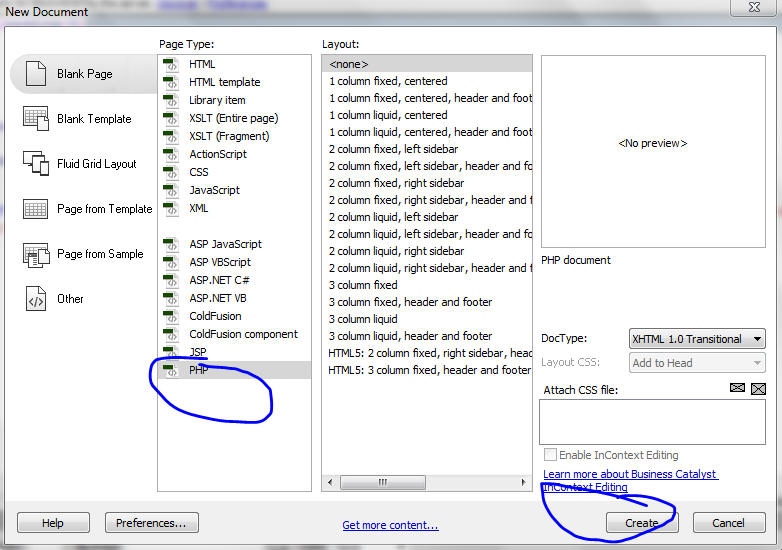Click the Layout list horizontal scrollbar thumb

click(383, 482)
